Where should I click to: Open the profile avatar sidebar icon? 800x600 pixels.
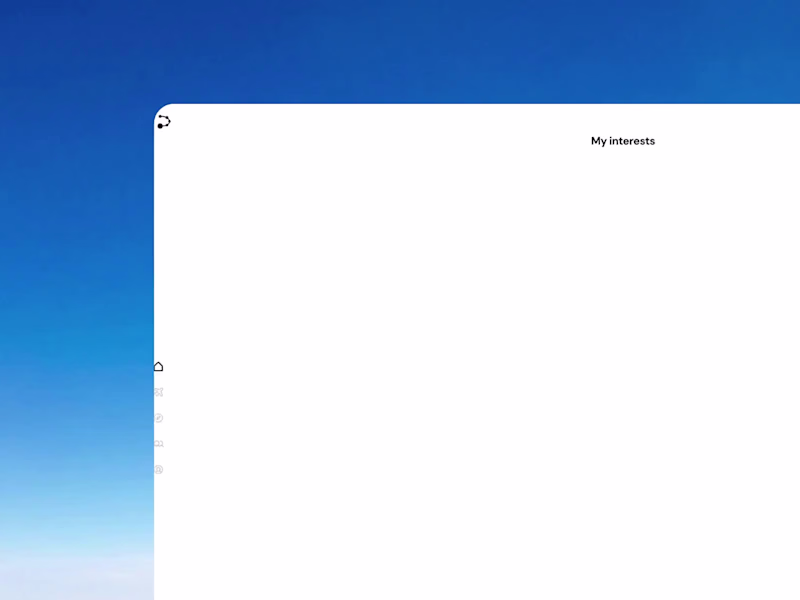click(x=159, y=469)
